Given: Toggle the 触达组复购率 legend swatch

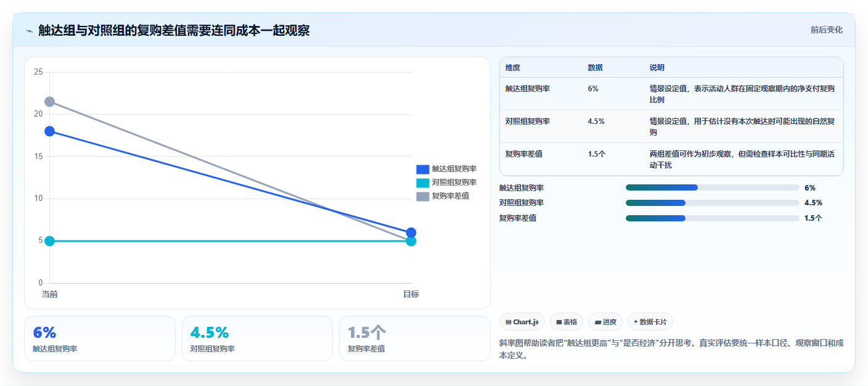Looking at the screenshot, I should [422, 169].
